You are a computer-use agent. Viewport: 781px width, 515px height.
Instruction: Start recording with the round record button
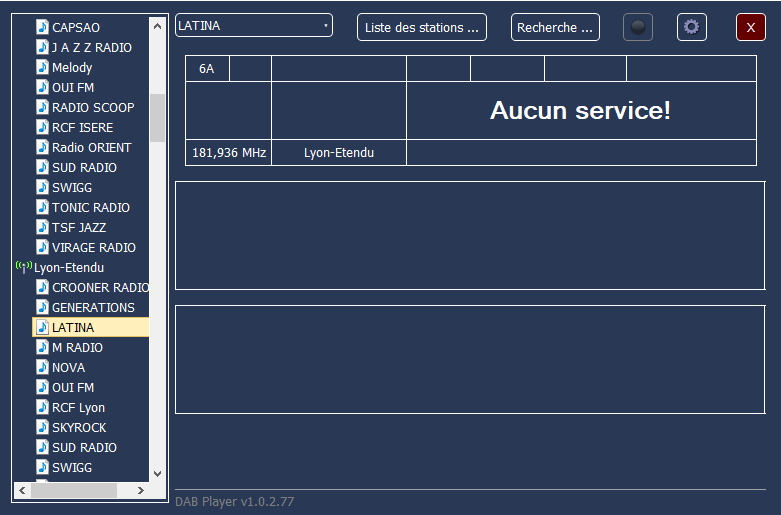pos(638,27)
